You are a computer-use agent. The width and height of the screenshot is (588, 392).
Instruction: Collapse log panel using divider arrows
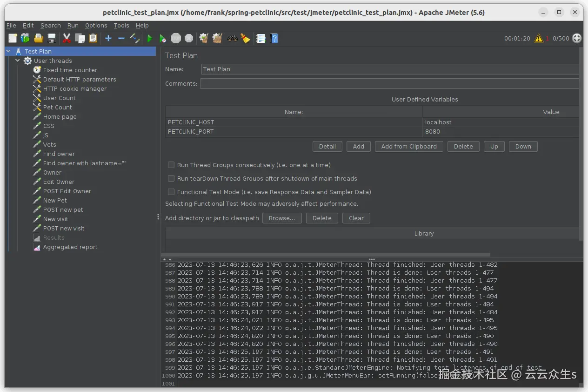point(170,259)
